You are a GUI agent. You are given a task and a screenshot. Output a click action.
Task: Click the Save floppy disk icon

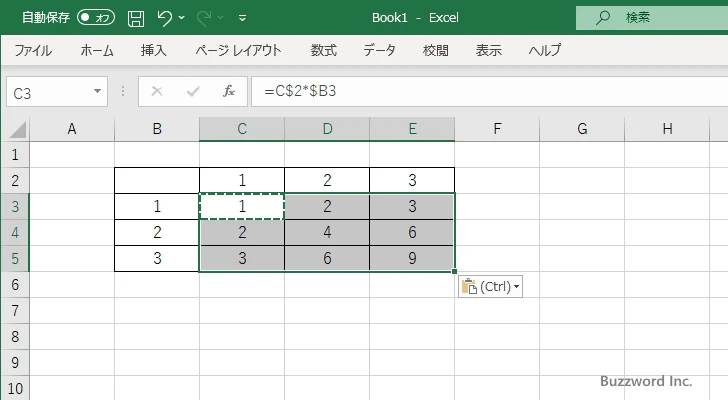[x=136, y=18]
